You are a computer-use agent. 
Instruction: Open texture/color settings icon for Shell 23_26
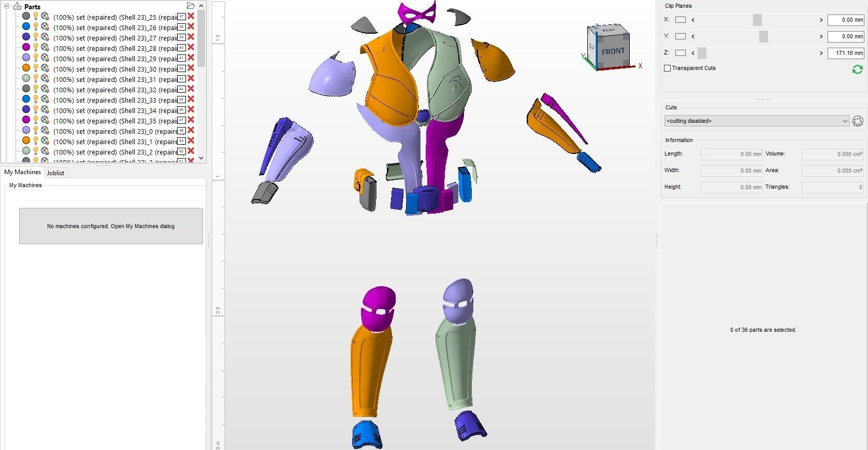pyautogui.click(x=45, y=27)
